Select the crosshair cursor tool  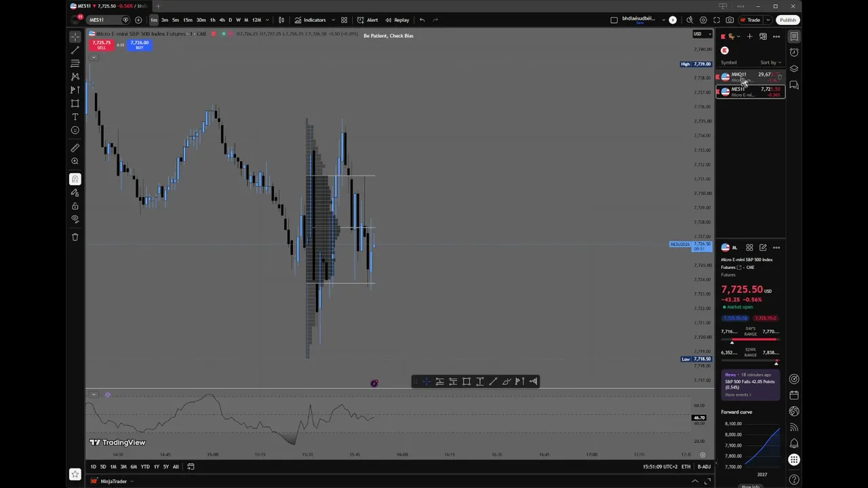[75, 37]
